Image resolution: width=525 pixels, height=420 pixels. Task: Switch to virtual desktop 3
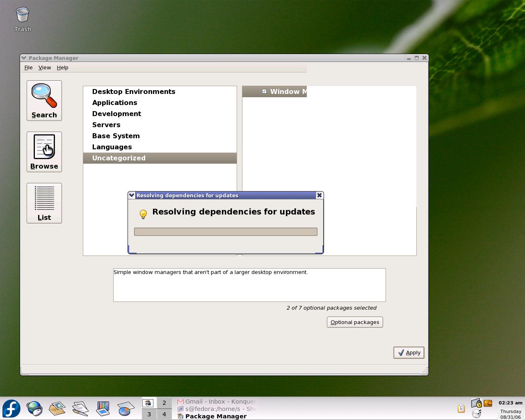coord(149,414)
